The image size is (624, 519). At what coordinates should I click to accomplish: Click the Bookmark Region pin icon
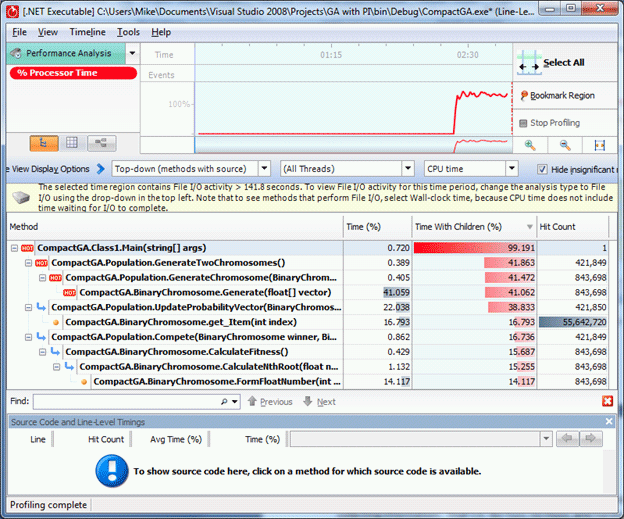click(x=524, y=96)
